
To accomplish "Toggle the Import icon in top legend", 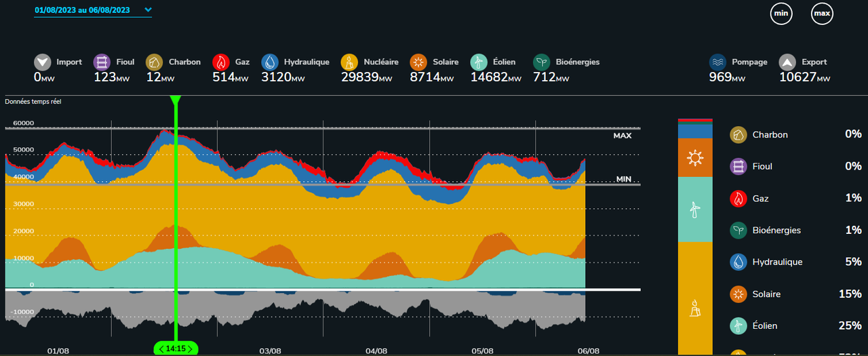I will point(43,62).
